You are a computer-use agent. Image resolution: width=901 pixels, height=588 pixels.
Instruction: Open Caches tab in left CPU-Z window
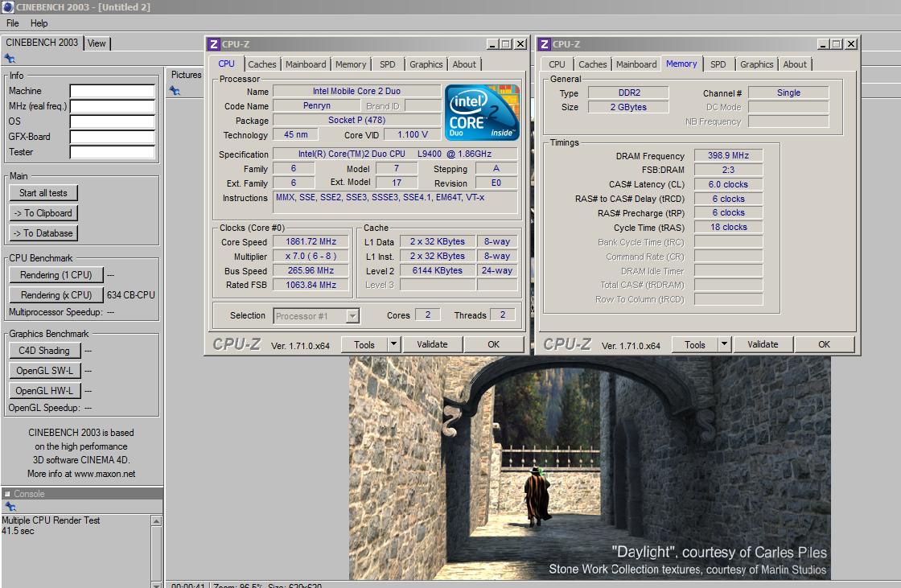pyautogui.click(x=262, y=64)
